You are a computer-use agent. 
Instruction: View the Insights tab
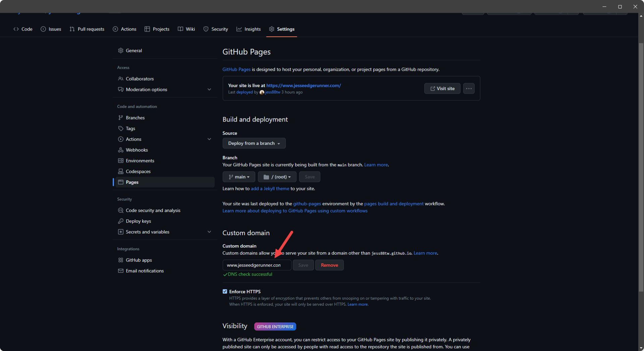[x=249, y=29]
